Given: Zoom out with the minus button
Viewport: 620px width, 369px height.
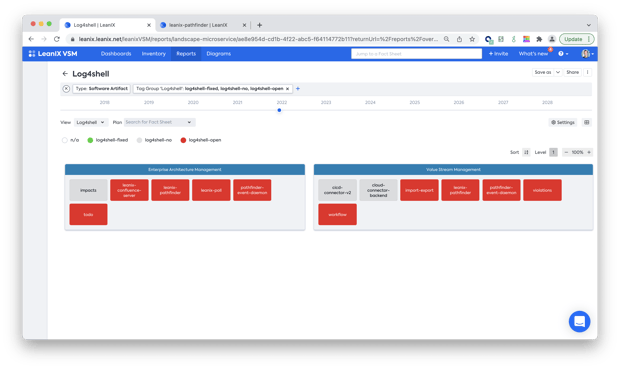Looking at the screenshot, I should click(566, 152).
